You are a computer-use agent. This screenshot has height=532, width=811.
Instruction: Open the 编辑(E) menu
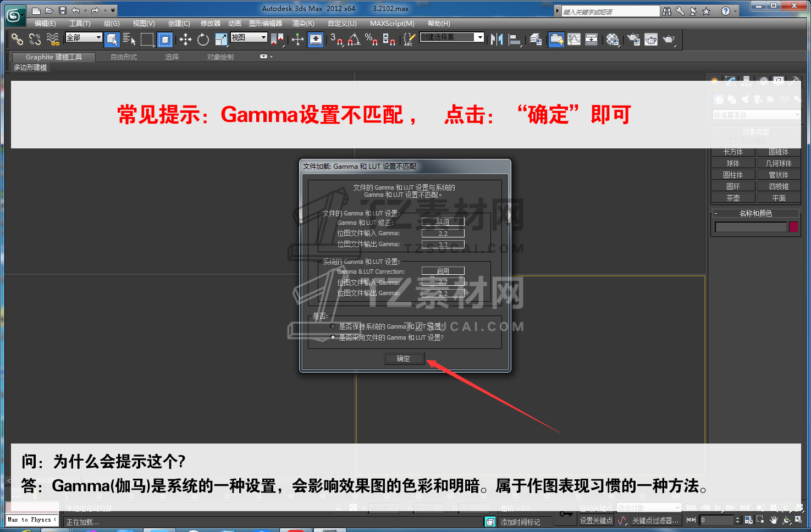click(x=45, y=24)
